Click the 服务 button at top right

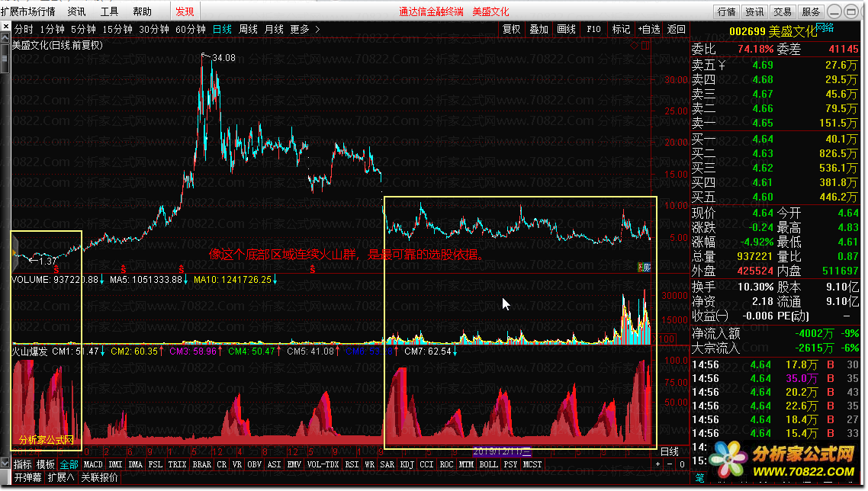pos(811,11)
